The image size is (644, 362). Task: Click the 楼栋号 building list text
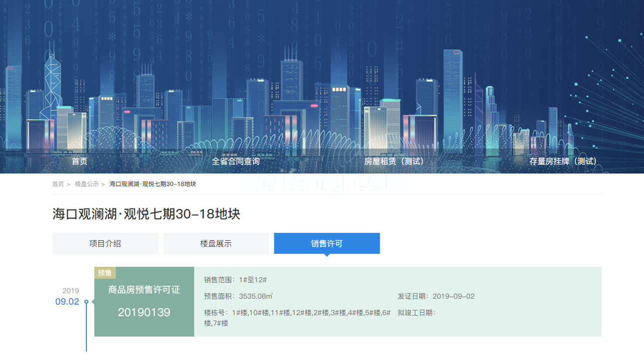pyautogui.click(x=297, y=313)
